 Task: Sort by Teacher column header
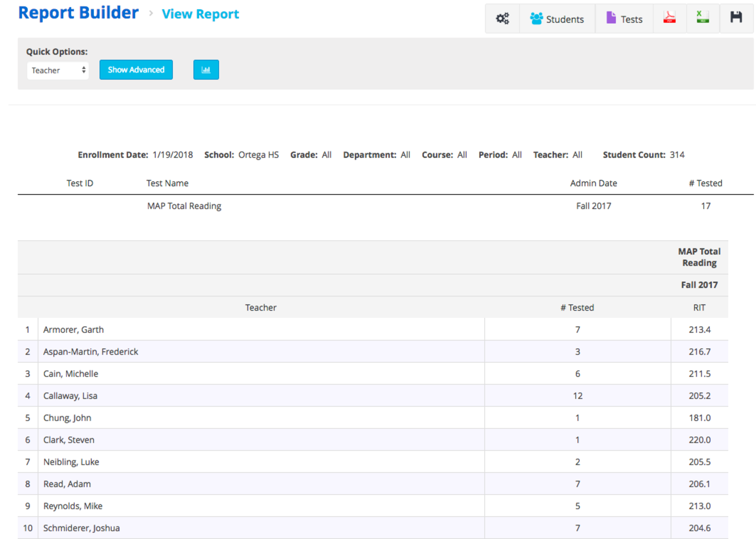[x=261, y=308]
